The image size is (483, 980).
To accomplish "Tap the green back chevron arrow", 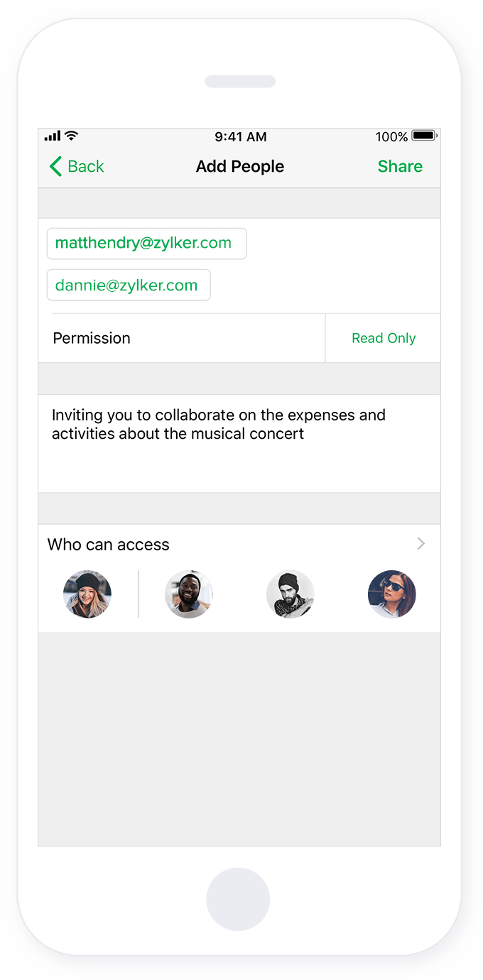I will tap(55, 166).
